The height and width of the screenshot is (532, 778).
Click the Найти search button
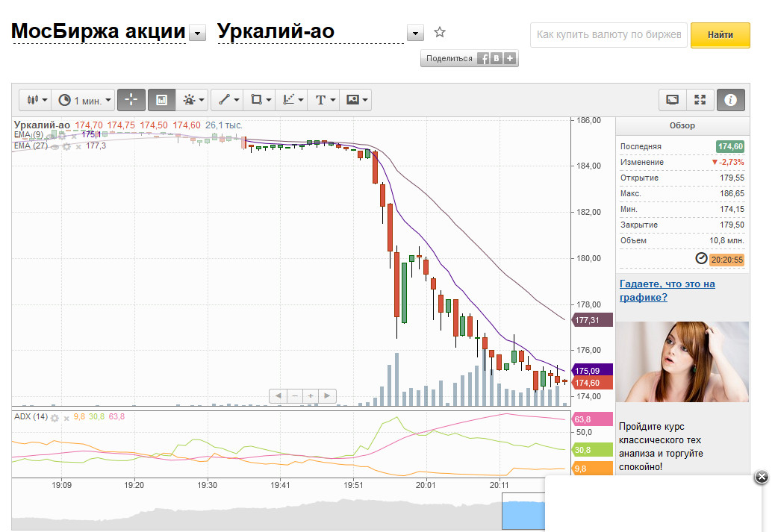pyautogui.click(x=720, y=35)
